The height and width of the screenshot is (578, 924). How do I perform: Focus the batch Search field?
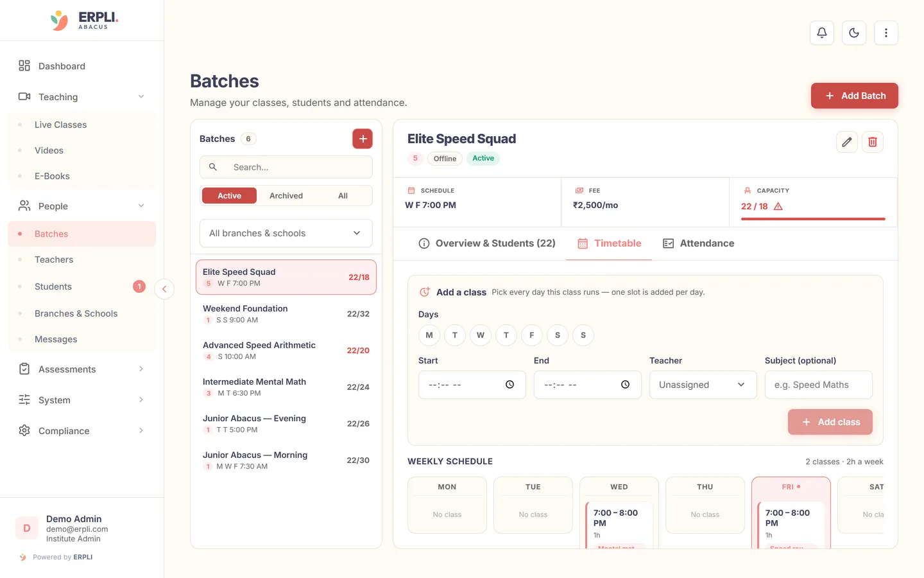click(286, 167)
